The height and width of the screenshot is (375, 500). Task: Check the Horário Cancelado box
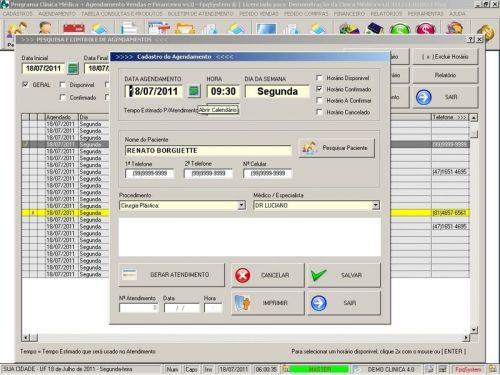click(319, 112)
